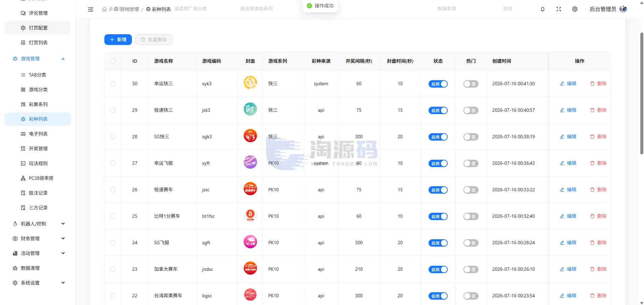Click the edit pencil for 幸运快三 row
Viewport: 644px width, 305px height.
tap(562, 84)
